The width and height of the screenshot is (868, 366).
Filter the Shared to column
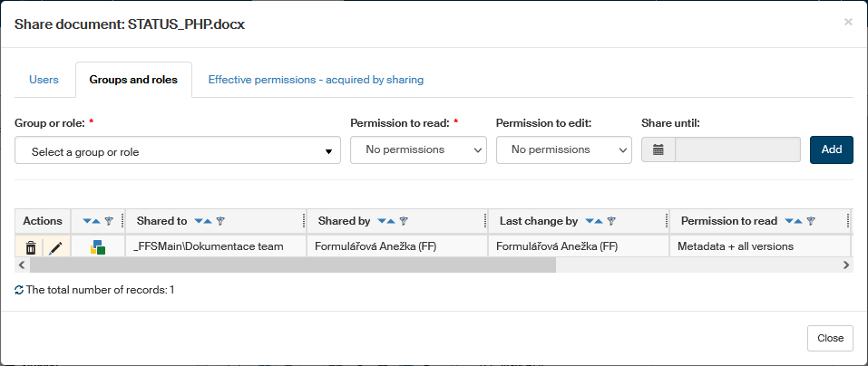(220, 221)
